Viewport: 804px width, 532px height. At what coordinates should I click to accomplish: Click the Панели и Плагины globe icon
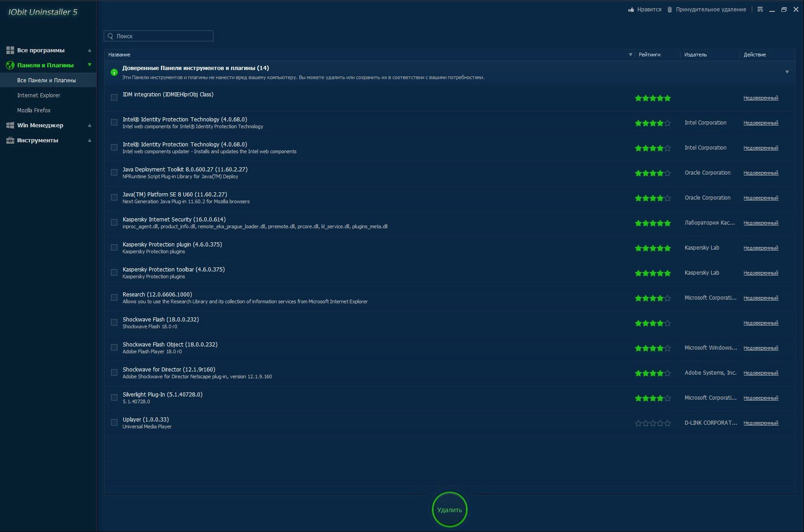[x=10, y=65]
